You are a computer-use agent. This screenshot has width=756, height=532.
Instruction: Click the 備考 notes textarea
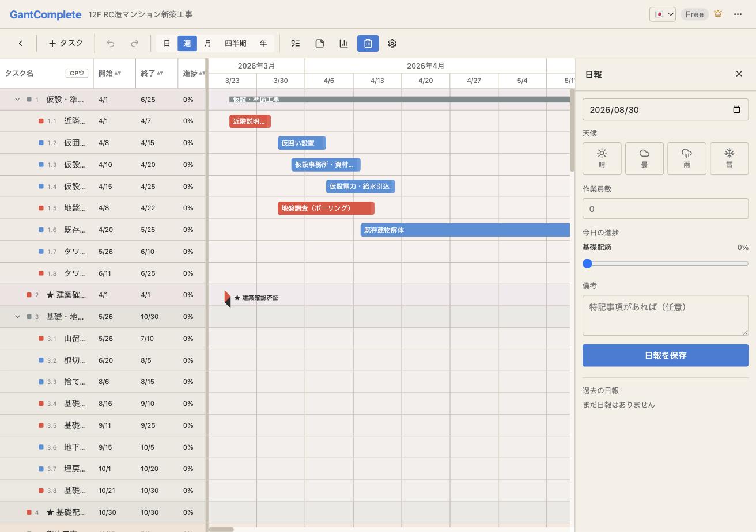666,315
